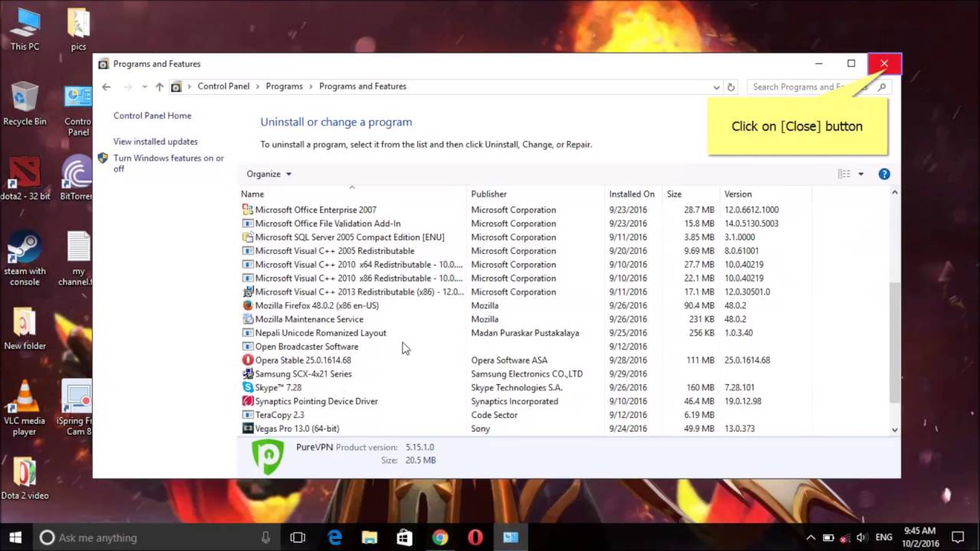Select the This PC desktop icon
The image size is (980, 551).
(x=24, y=29)
